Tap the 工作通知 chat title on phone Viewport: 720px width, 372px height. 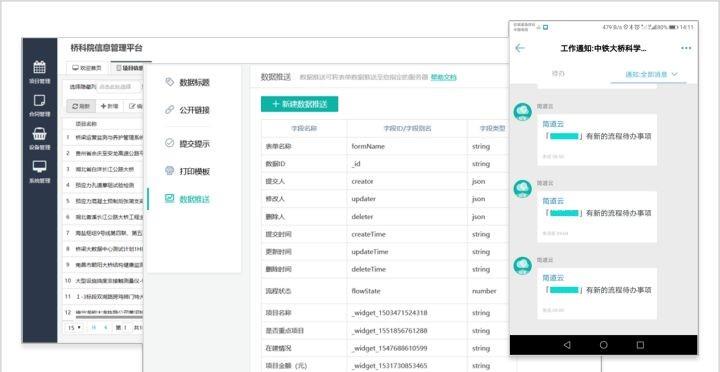pos(603,48)
